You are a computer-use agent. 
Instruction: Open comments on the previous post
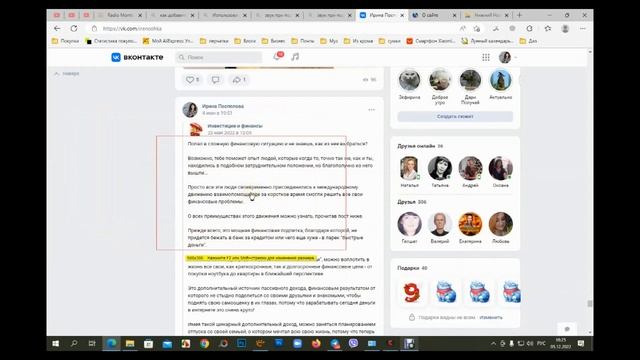(215, 80)
